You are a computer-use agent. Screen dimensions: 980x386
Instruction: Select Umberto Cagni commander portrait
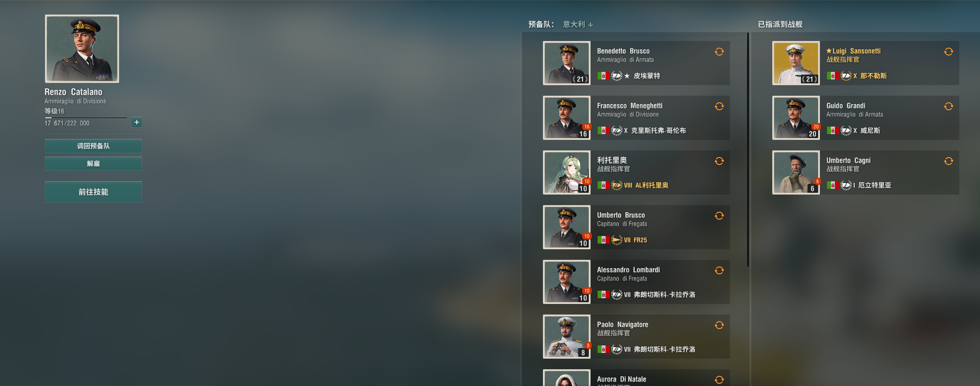click(x=796, y=172)
